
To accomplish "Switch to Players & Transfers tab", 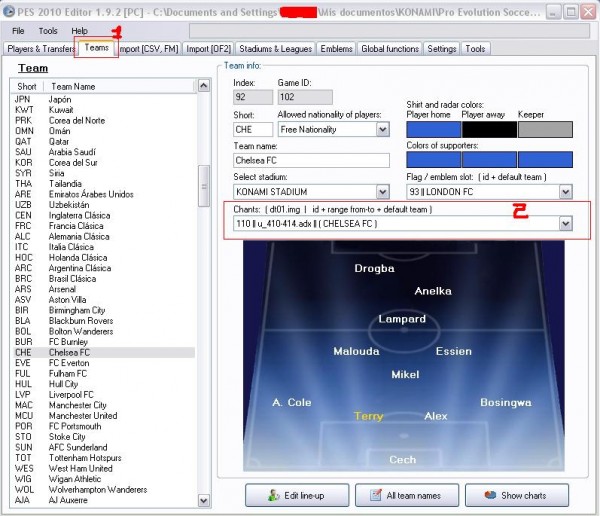I will click(41, 49).
